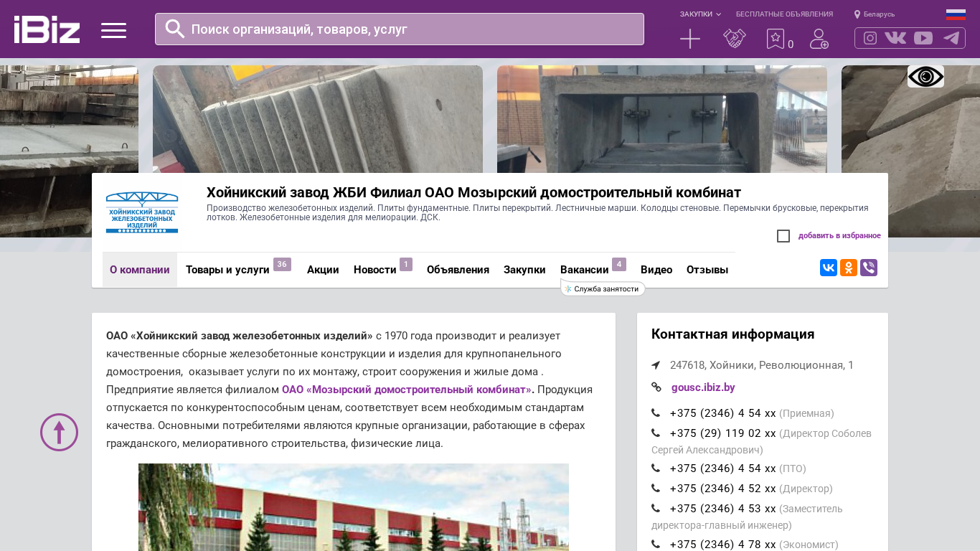
Task: Open the hamburger menu
Action: (x=113, y=30)
